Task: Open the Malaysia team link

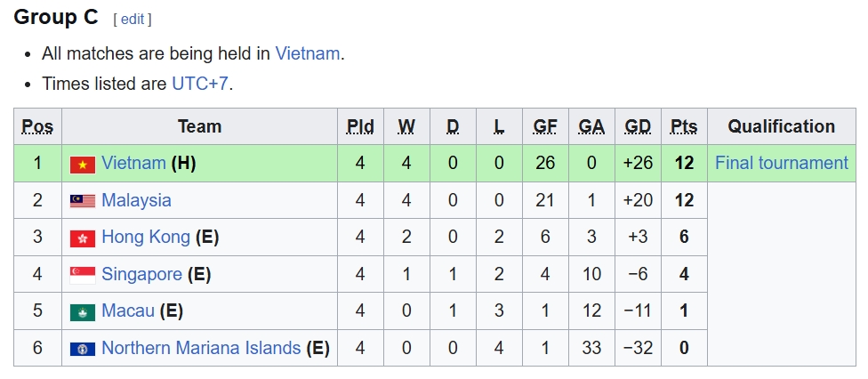Action: 136,200
